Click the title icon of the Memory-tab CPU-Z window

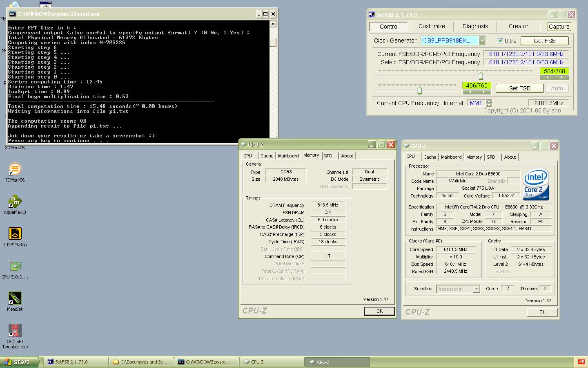coord(244,144)
